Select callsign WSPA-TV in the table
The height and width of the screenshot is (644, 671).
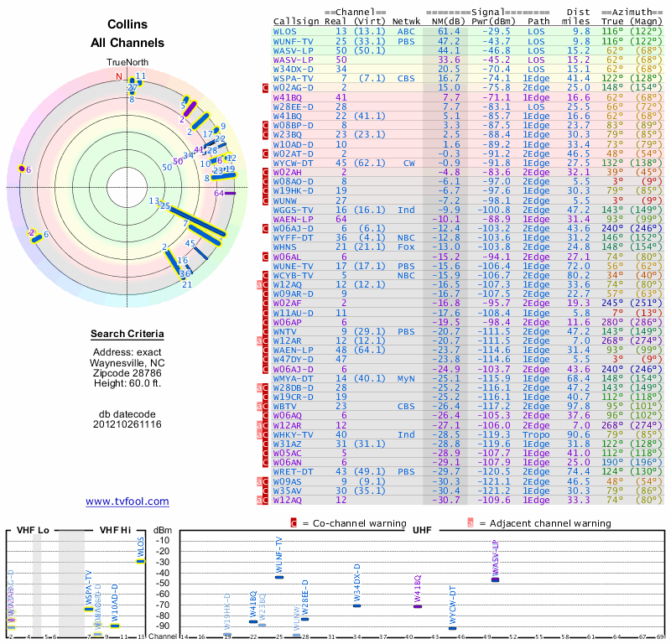point(293,79)
